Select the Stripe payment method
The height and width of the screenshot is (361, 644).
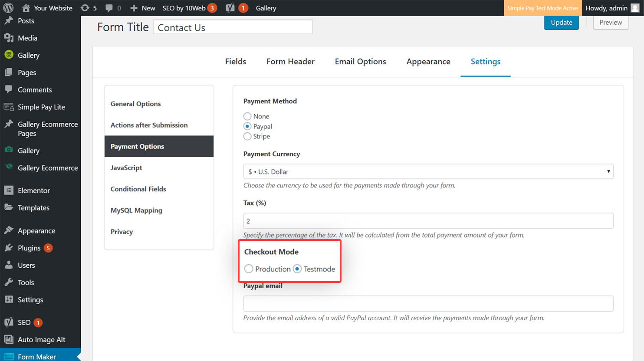(x=247, y=136)
